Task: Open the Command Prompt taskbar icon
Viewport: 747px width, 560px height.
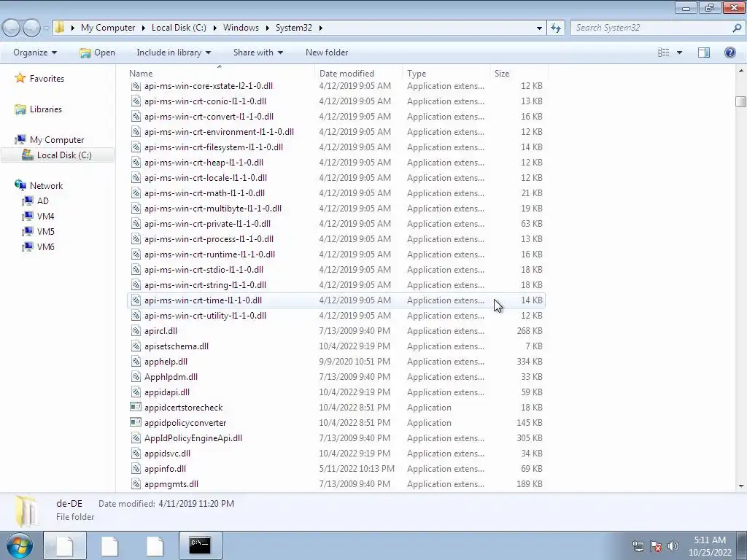Action: click(x=200, y=545)
